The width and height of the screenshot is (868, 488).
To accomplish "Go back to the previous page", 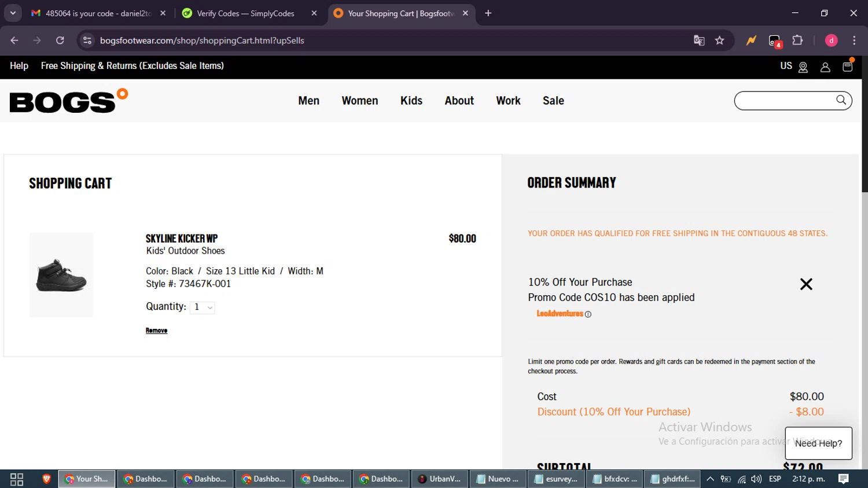I will [14, 41].
